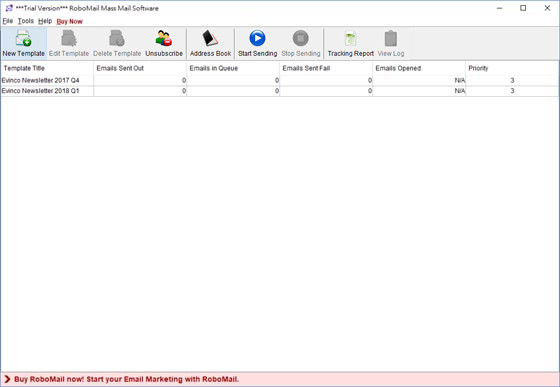560x387 pixels.
Task: Click the New Template toolbar icon
Action: pyautogui.click(x=24, y=39)
